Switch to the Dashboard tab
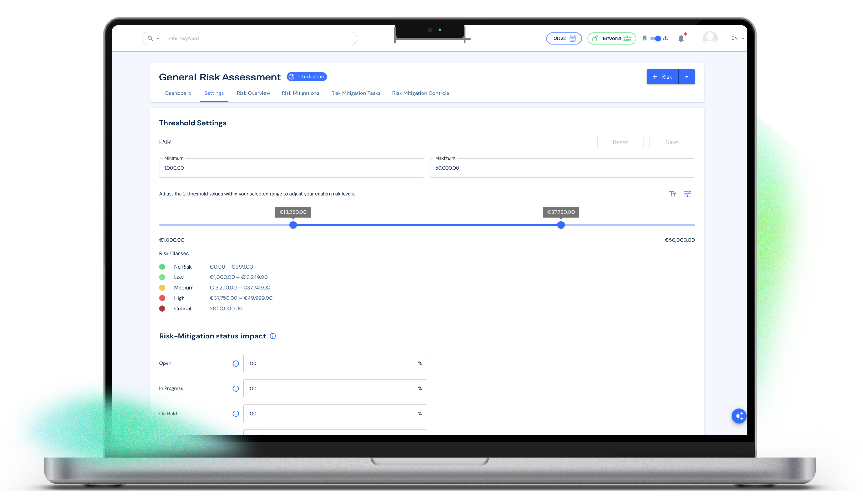 coord(178,93)
